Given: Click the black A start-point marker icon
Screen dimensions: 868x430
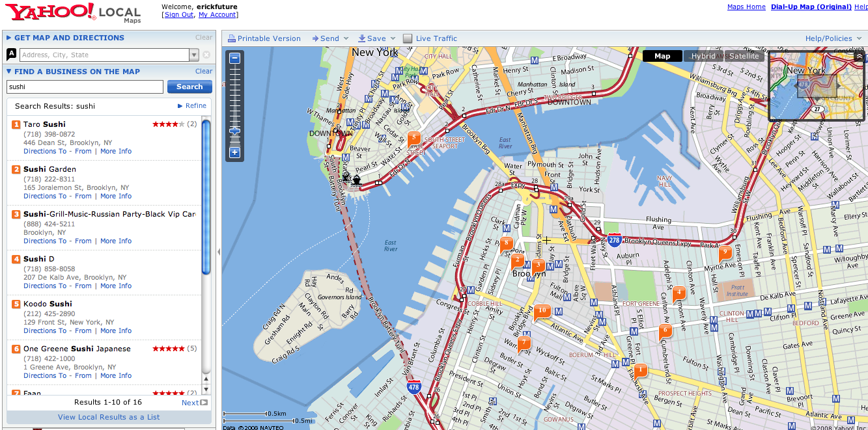Looking at the screenshot, I should tap(11, 55).
